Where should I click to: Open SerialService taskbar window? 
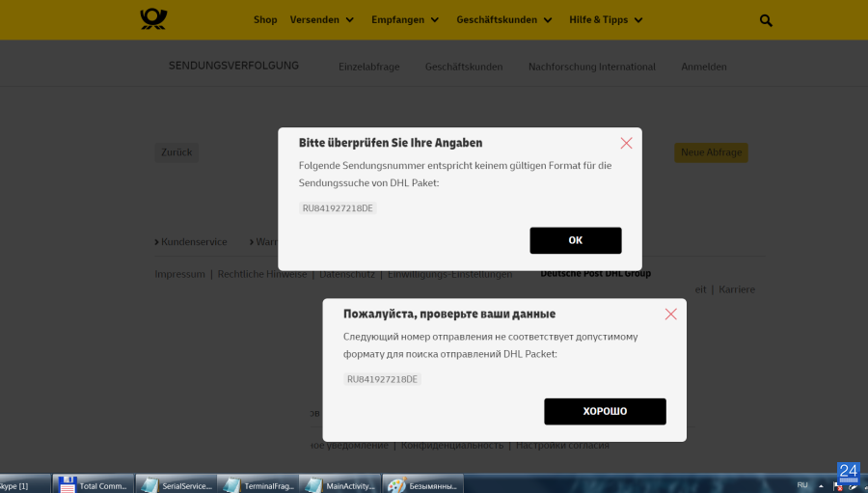176,484
